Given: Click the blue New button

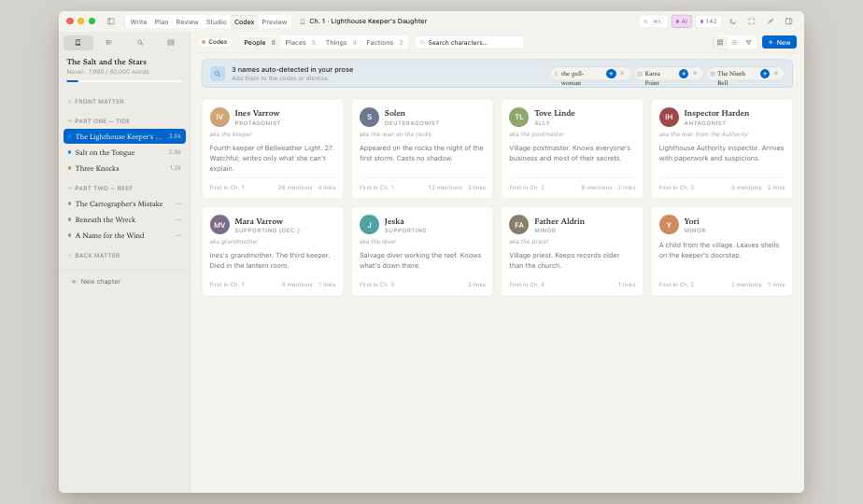Looking at the screenshot, I should point(779,42).
